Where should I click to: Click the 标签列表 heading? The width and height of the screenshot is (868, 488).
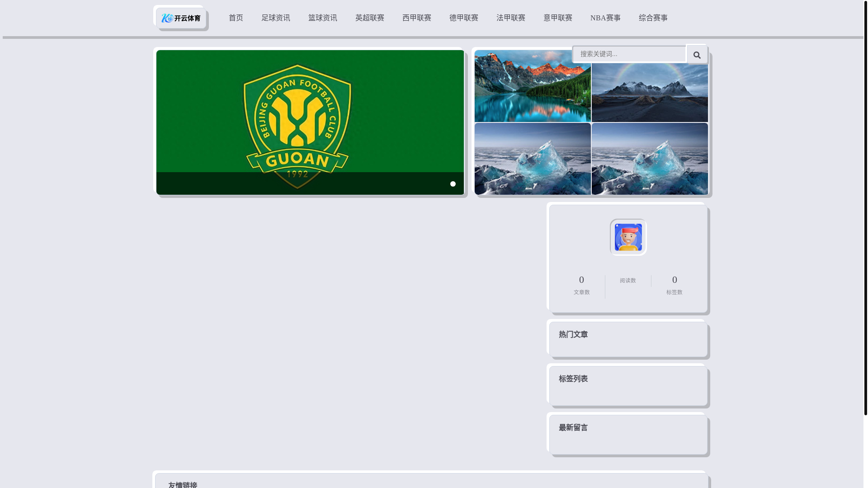tap(573, 379)
